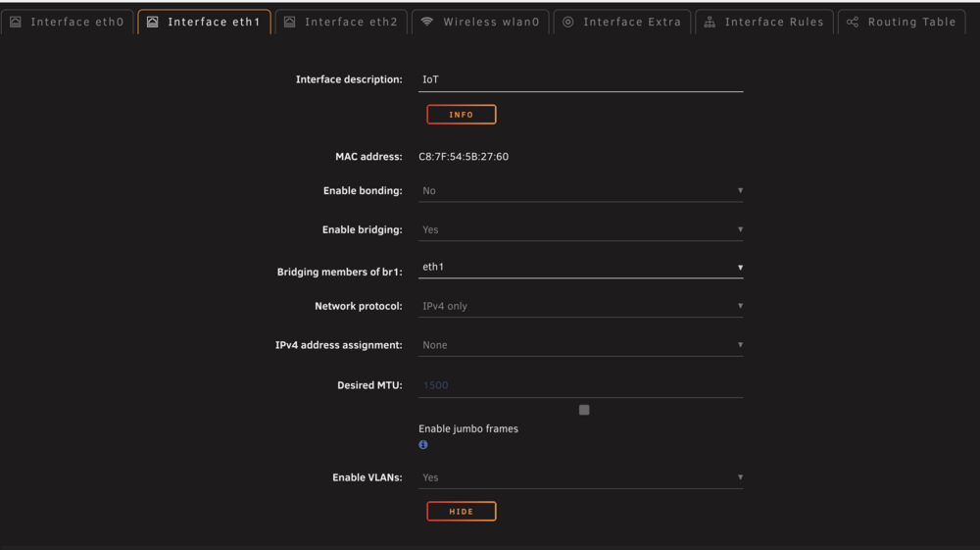Click the MAC address value C8:7F:54:5B:27:60
The height and width of the screenshot is (550, 980).
click(464, 157)
